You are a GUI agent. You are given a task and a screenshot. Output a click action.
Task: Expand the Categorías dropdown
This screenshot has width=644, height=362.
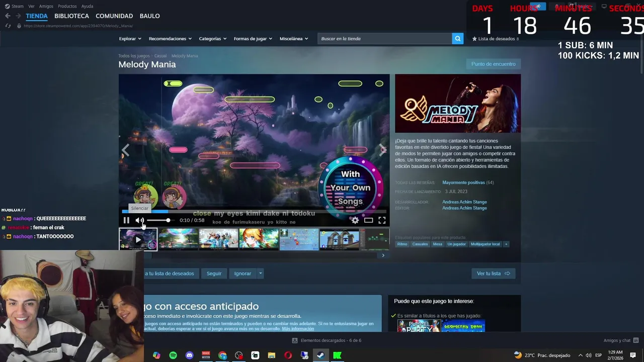pos(212,39)
